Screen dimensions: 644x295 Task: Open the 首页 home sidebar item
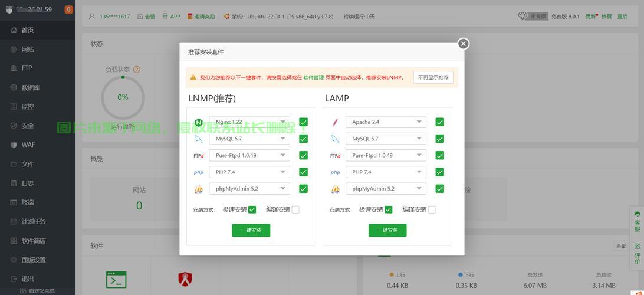pyautogui.click(x=37, y=30)
